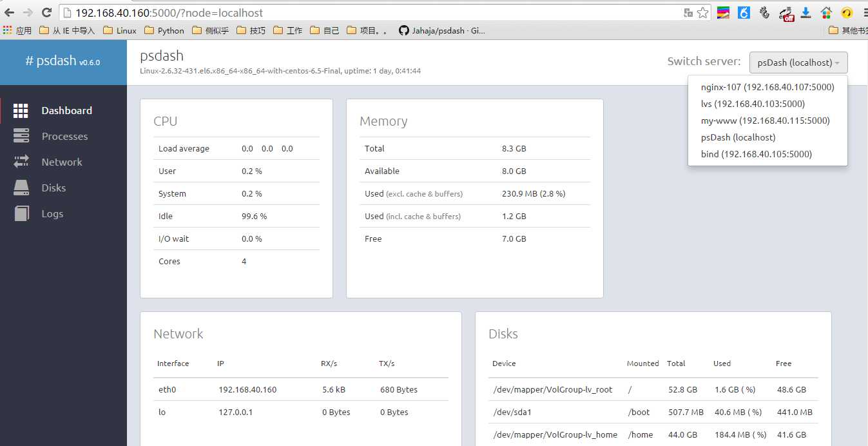Go to the Network page
The height and width of the screenshot is (446, 868).
[x=62, y=162]
